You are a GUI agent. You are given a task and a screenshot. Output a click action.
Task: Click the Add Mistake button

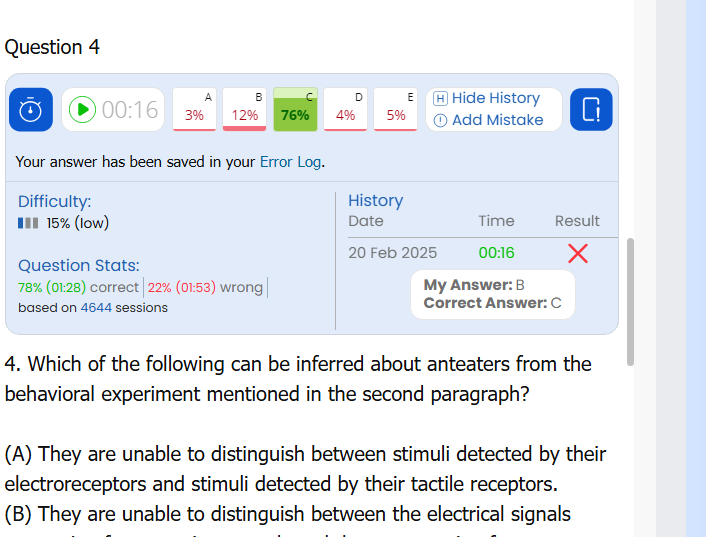coord(497,120)
